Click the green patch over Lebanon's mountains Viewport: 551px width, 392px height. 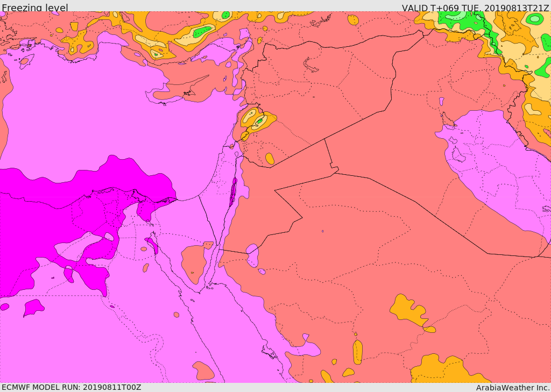[x=259, y=122]
